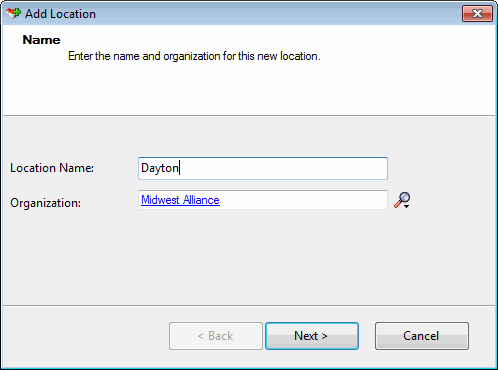
Task: Cancel adding the new location
Action: (x=422, y=336)
